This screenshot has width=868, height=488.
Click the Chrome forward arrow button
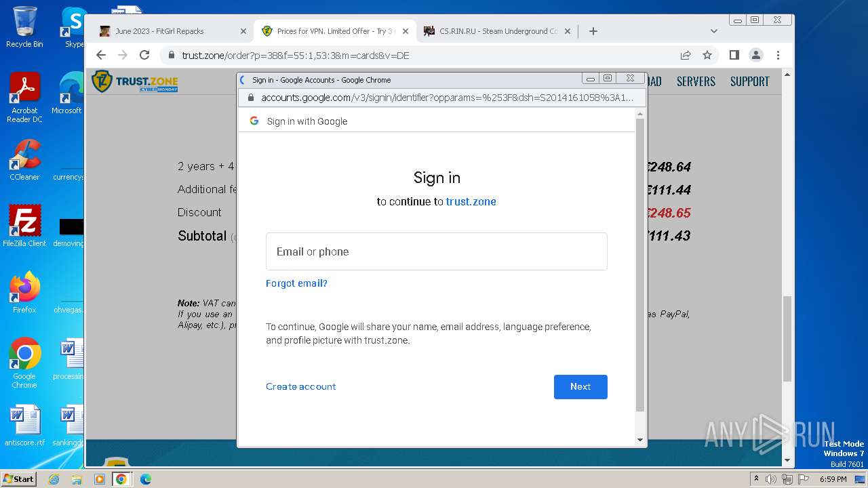pyautogui.click(x=123, y=55)
